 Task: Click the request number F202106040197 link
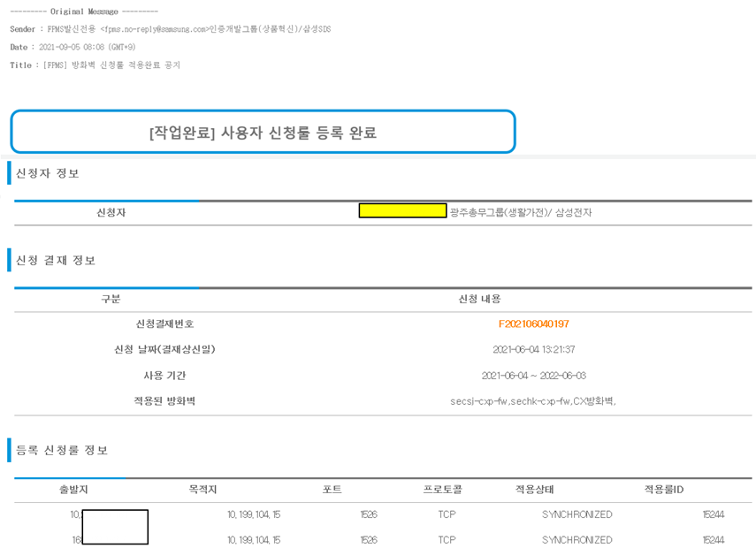[x=534, y=323]
